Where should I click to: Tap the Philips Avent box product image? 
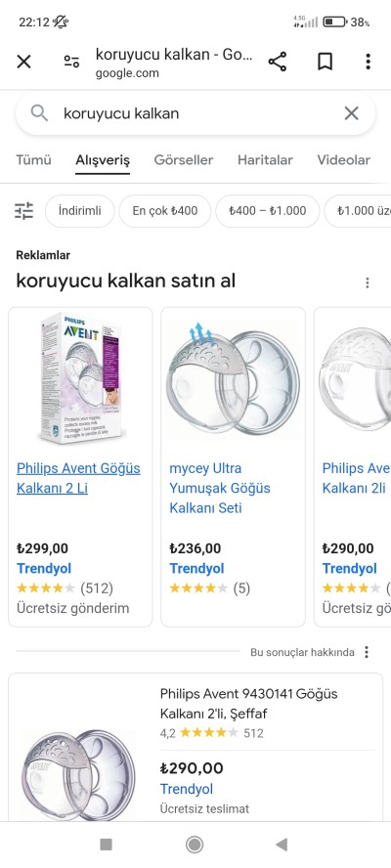point(80,377)
